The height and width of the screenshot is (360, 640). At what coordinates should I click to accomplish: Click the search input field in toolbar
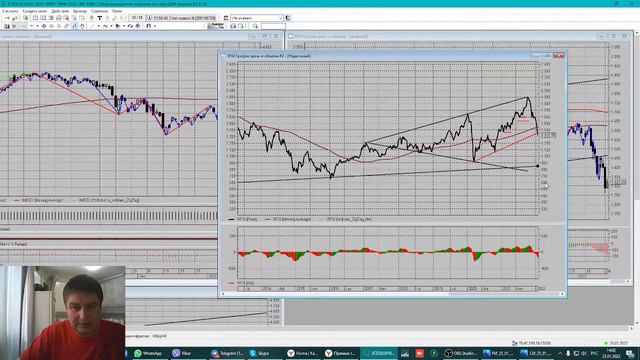pyautogui.click(x=273, y=26)
